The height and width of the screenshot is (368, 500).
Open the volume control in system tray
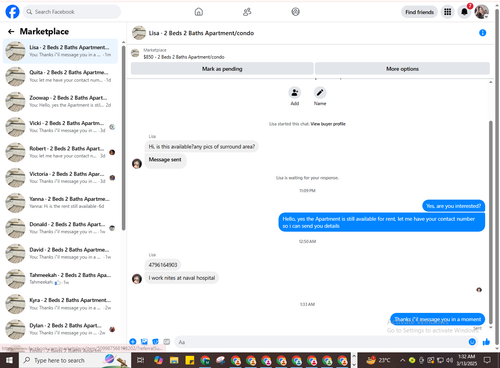(x=449, y=360)
